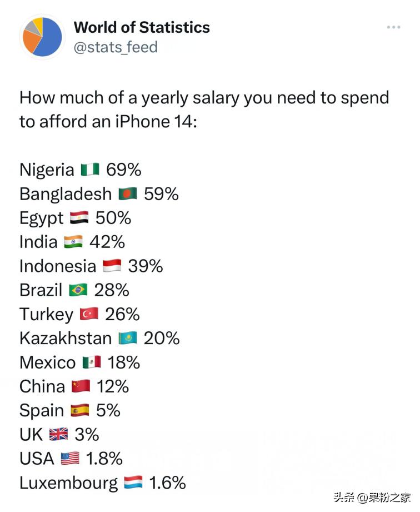Image resolution: width=420 pixels, height=512 pixels.
Task: Click the Turkey flag emoji
Action: (88, 314)
